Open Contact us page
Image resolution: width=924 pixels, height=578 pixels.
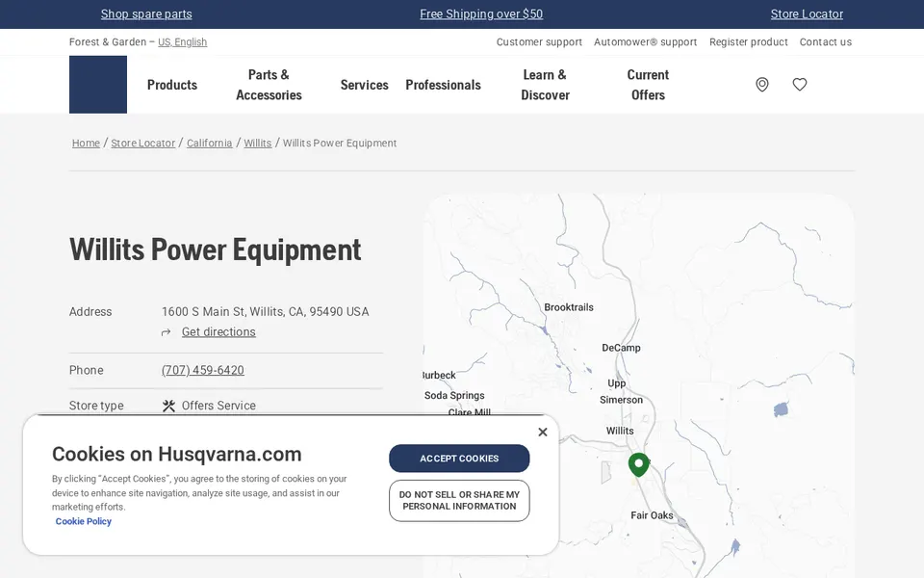(826, 41)
